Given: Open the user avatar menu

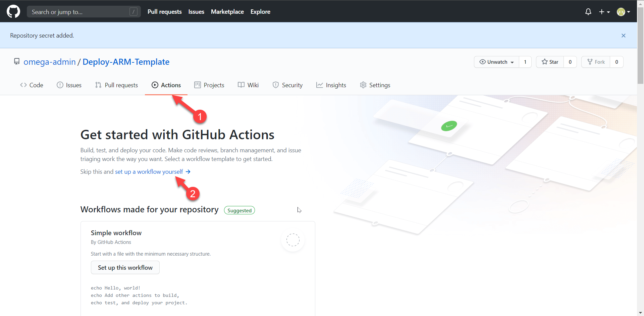Looking at the screenshot, I should tap(624, 12).
